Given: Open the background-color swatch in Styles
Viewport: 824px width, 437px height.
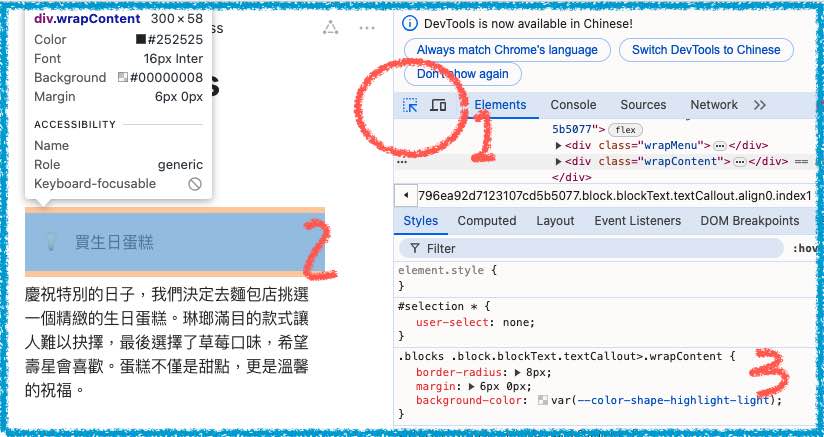Looking at the screenshot, I should [543, 401].
